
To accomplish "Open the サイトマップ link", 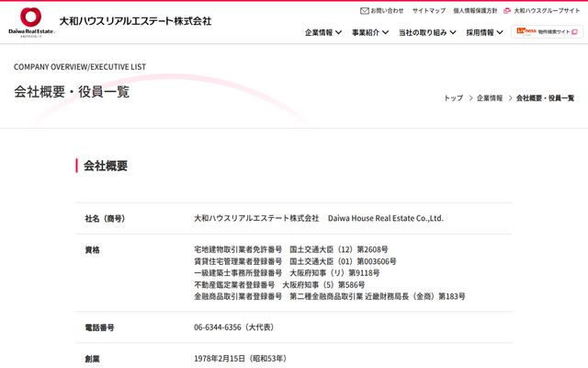I will (x=429, y=11).
